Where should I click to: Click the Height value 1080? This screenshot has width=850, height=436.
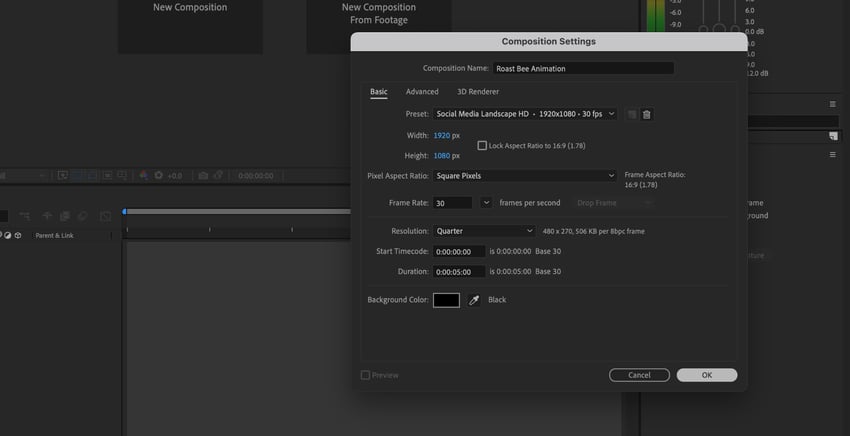442,156
